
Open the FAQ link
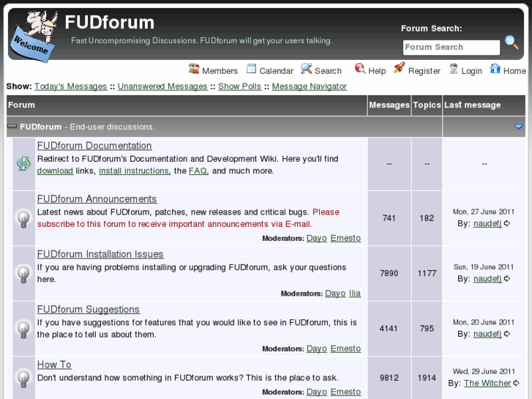pyautogui.click(x=198, y=171)
